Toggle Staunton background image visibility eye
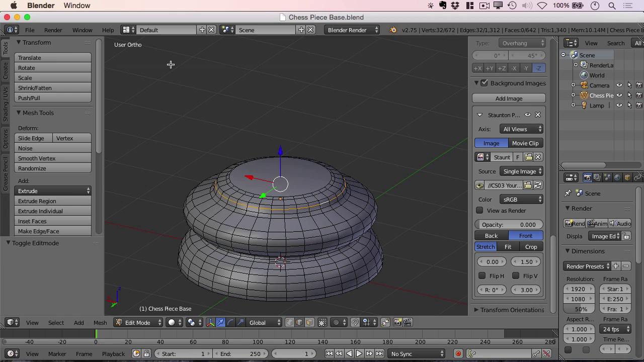The height and width of the screenshot is (362, 644). 528,115
